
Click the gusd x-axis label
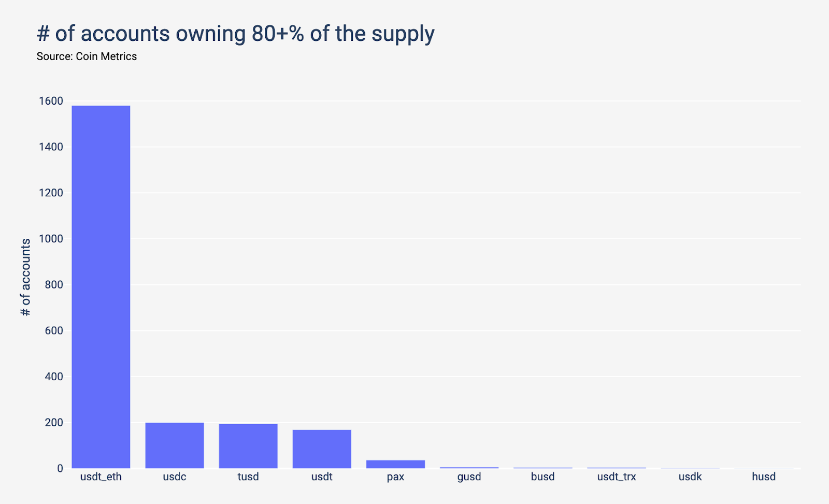point(469,477)
